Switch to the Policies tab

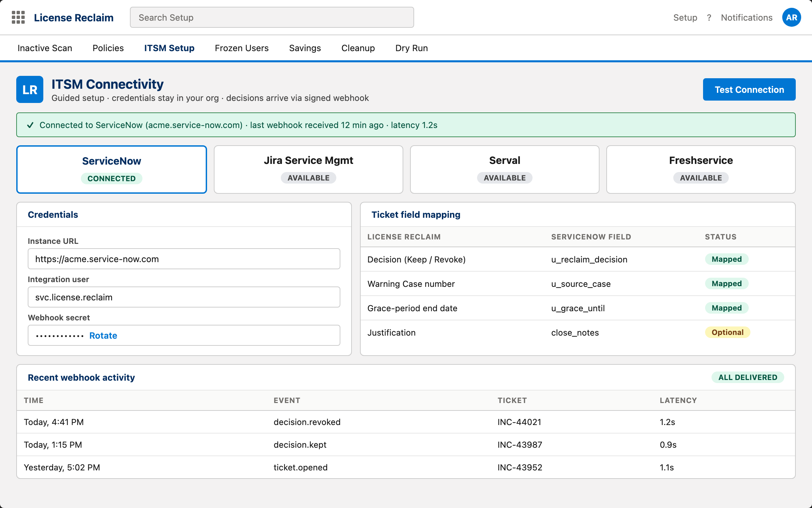coord(108,48)
